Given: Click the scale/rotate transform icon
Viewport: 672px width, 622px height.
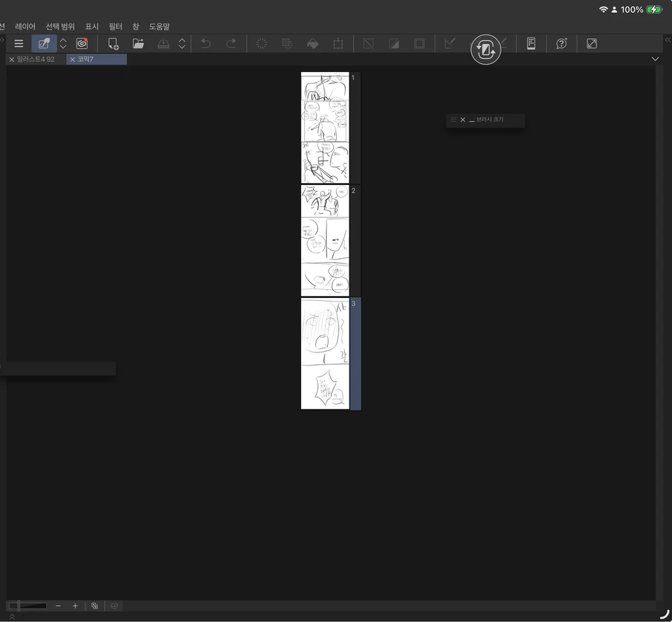Looking at the screenshot, I should click(x=338, y=43).
